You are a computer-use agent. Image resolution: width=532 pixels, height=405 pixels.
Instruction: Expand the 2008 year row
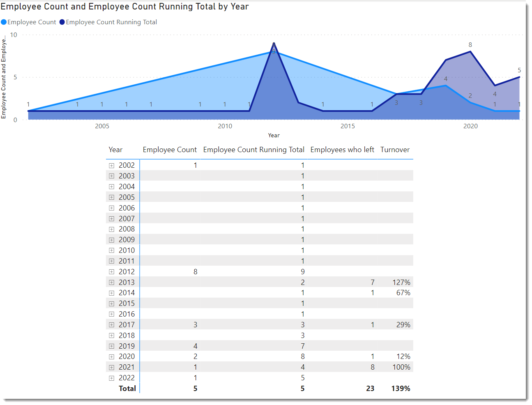tap(111, 229)
